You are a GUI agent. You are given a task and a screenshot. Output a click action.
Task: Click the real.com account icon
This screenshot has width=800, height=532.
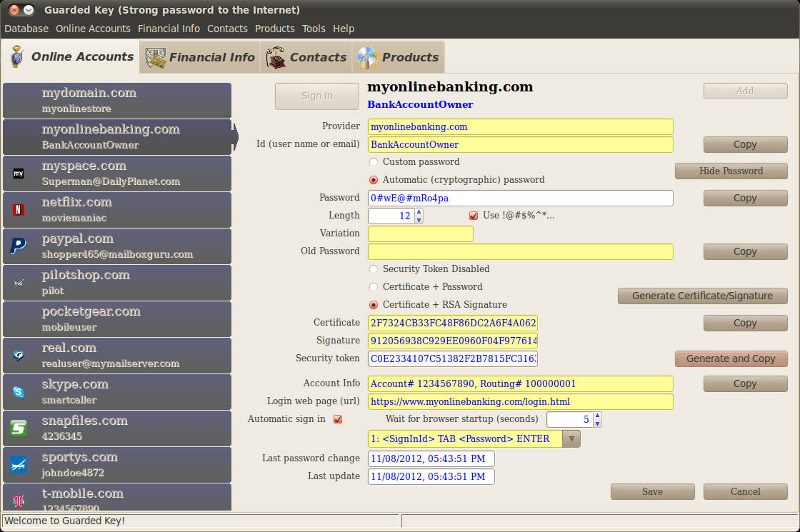pyautogui.click(x=19, y=356)
